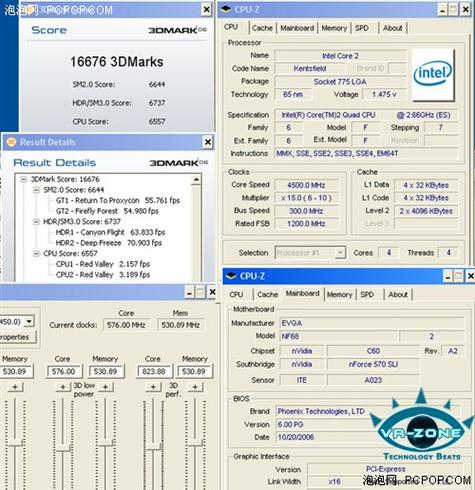This screenshot has height=490, width=475.
Task: Click the Current clocks Mem 530.89 MHz field
Action: [180, 325]
